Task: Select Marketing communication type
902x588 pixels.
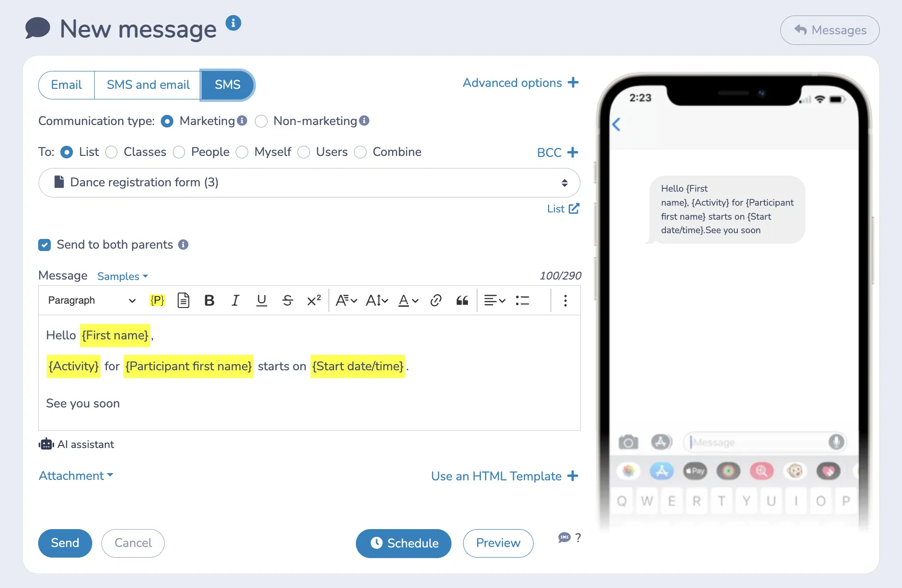Action: (x=167, y=121)
